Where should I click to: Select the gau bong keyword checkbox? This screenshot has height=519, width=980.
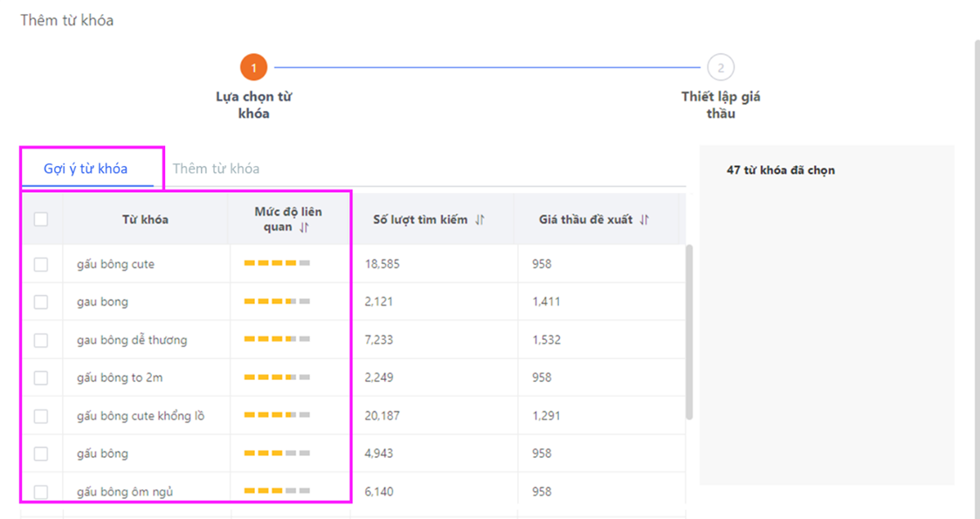[x=41, y=301]
